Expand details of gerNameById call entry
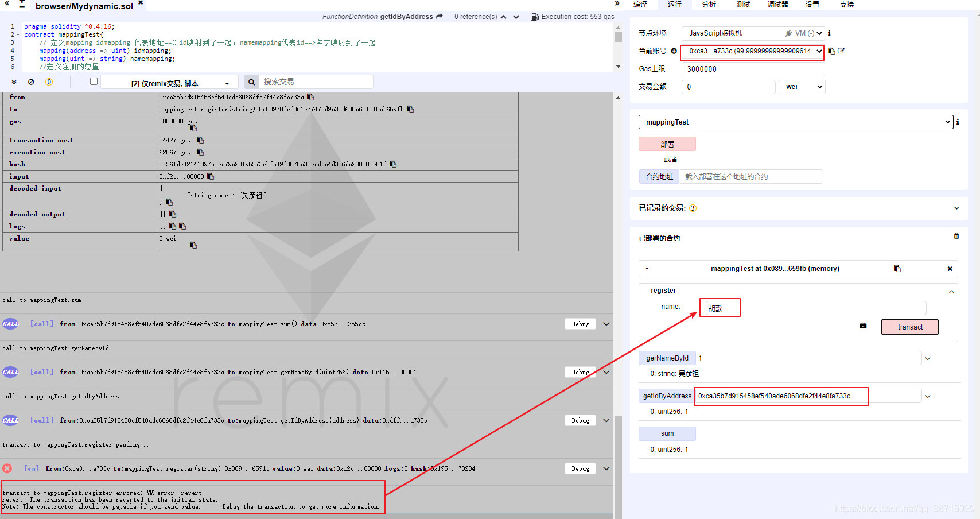The image size is (980, 519). (x=606, y=372)
